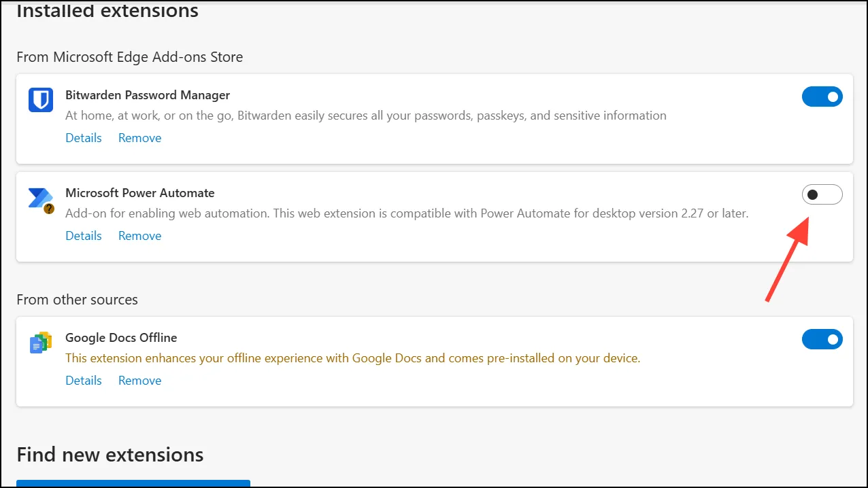This screenshot has height=488, width=868.
Task: Click the Google Docs Offline icon
Action: (x=41, y=343)
